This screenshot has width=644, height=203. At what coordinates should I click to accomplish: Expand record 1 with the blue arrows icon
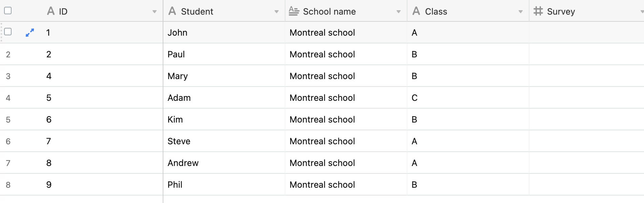click(x=30, y=33)
